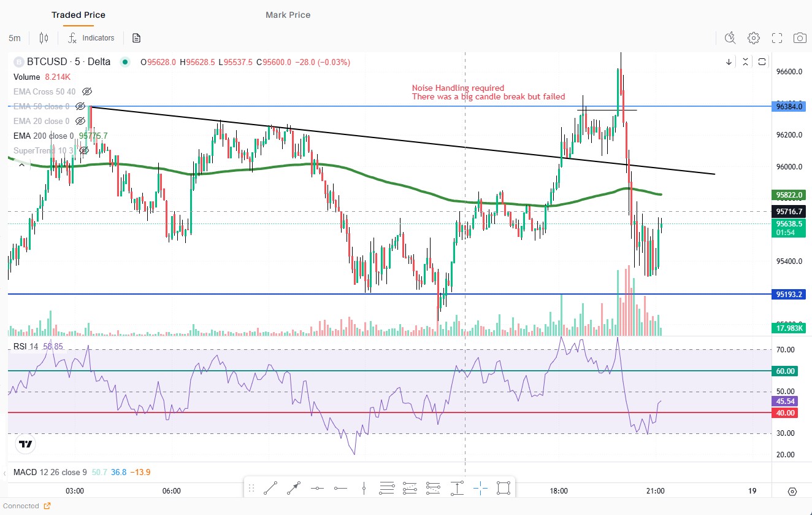Open chart settings gear icon
Screen dimensions: 812x515
click(754, 38)
